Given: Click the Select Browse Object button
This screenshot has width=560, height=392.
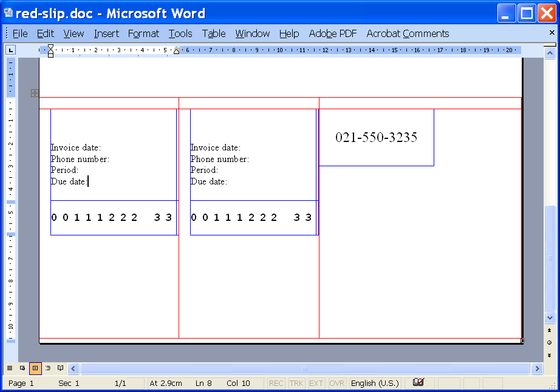Looking at the screenshot, I should point(549,342).
